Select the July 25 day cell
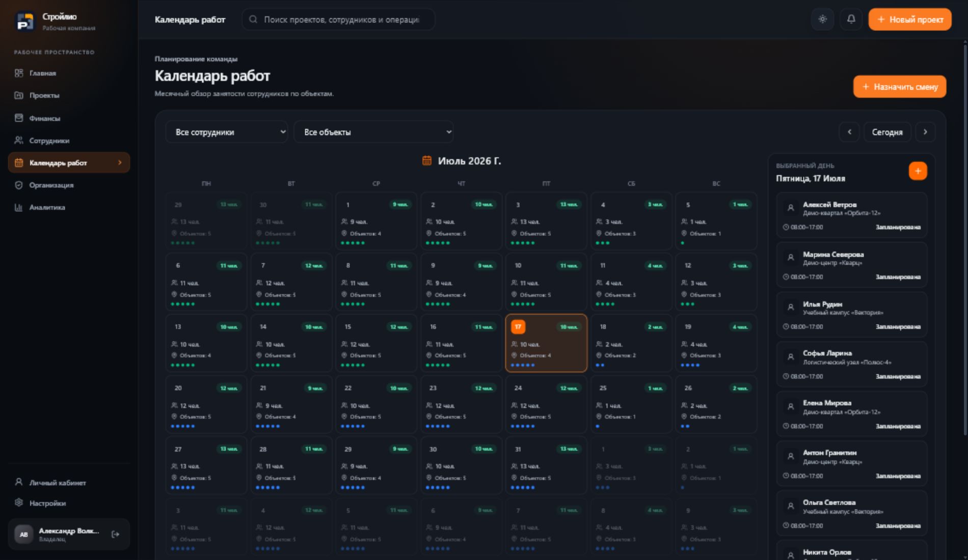The width and height of the screenshot is (968, 560). 631,405
